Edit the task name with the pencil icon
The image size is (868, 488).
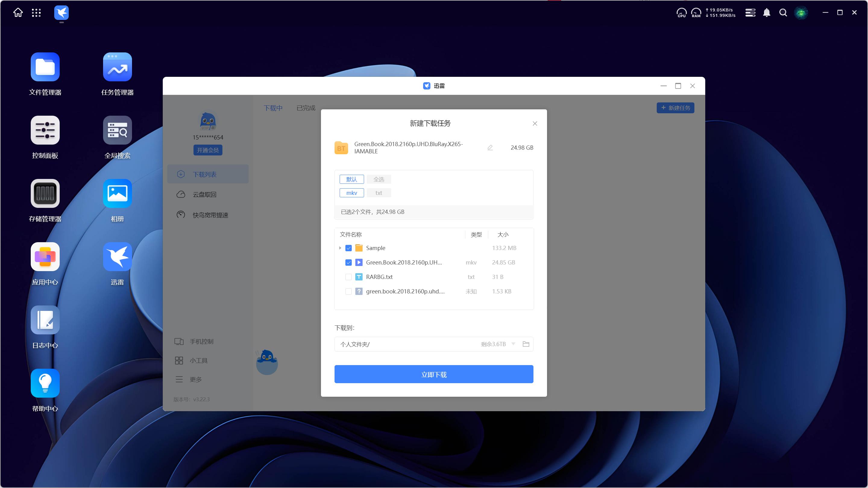(490, 148)
